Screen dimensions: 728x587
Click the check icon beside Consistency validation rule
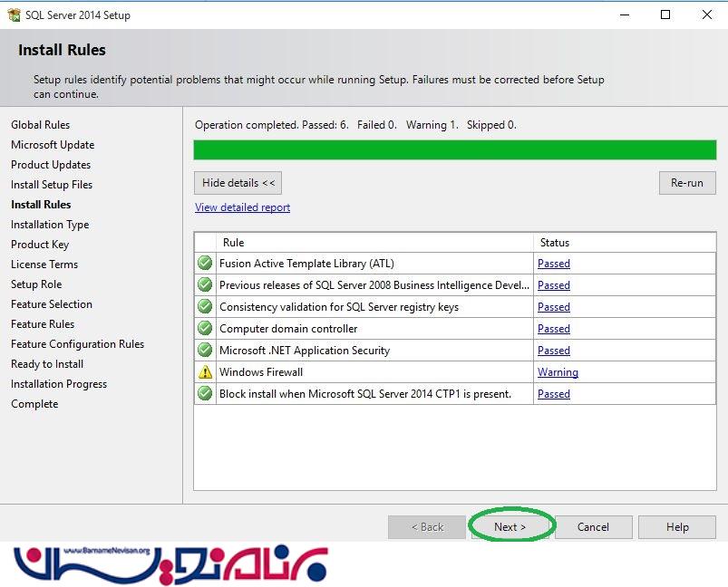(x=205, y=307)
